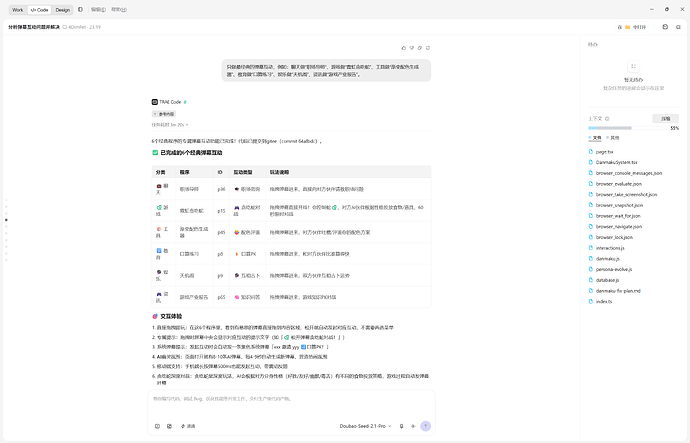The height and width of the screenshot is (443, 690).
Task: Open browser_lock.json file entry
Action: pos(614,237)
